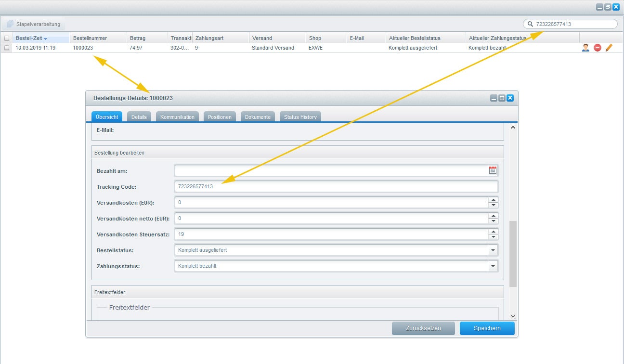Sort by E-Mail column header
624x364 pixels.
click(366, 38)
